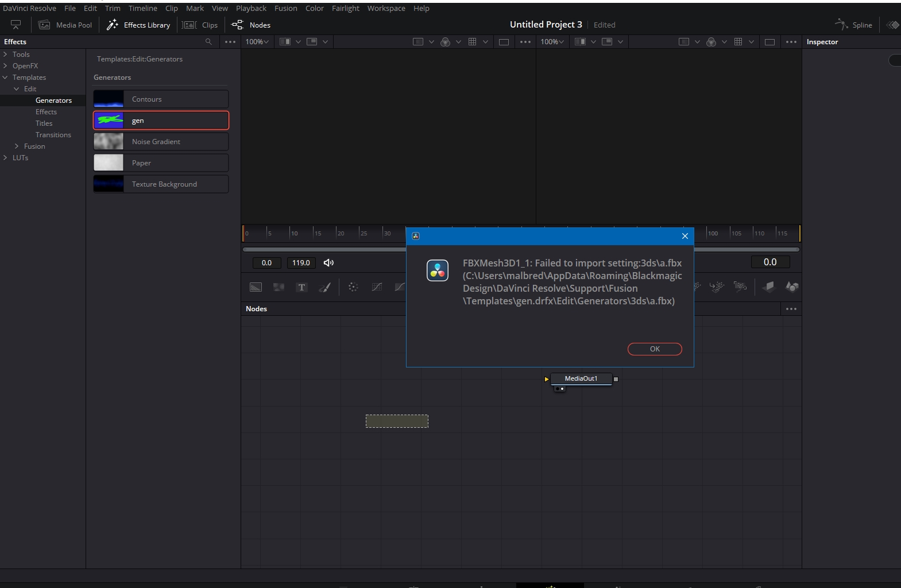Expand the Fusion tree folder

click(17, 146)
